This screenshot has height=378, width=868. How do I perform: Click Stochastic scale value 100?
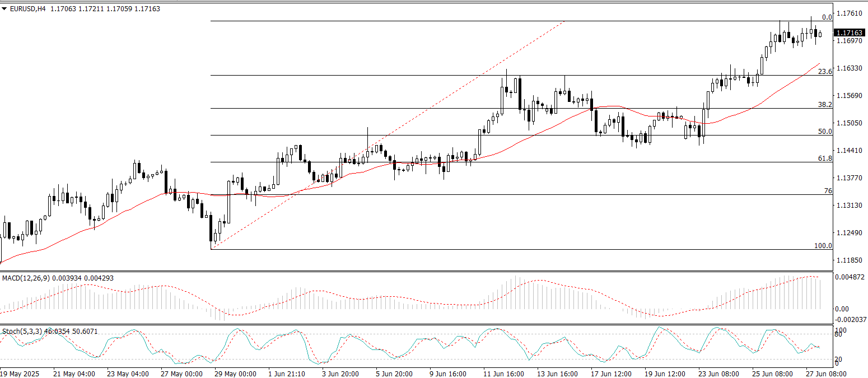coord(841,330)
